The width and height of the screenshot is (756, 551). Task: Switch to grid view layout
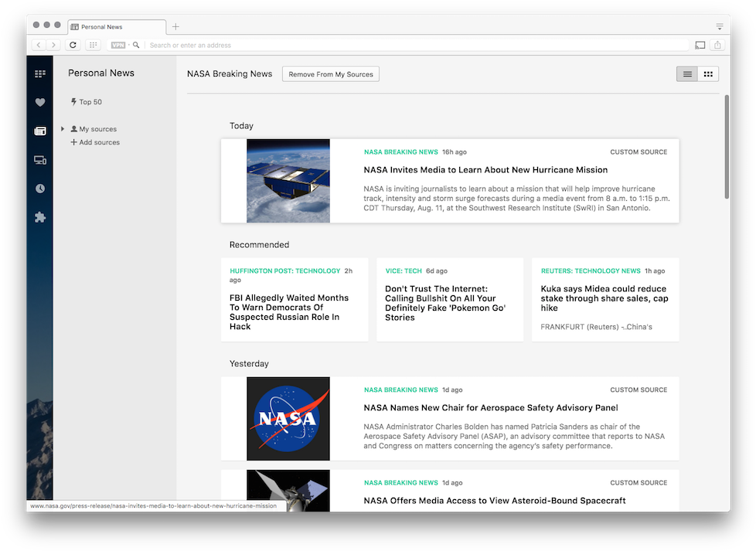click(x=708, y=74)
